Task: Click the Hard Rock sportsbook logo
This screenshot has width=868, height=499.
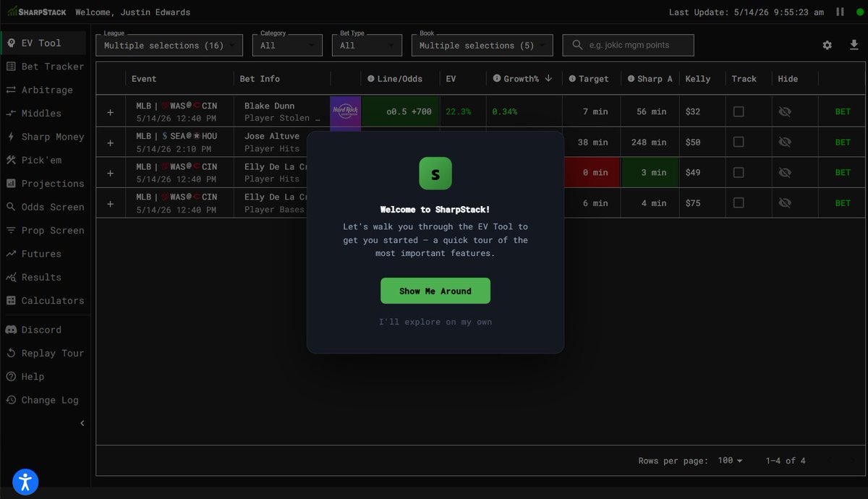Action: pyautogui.click(x=346, y=111)
